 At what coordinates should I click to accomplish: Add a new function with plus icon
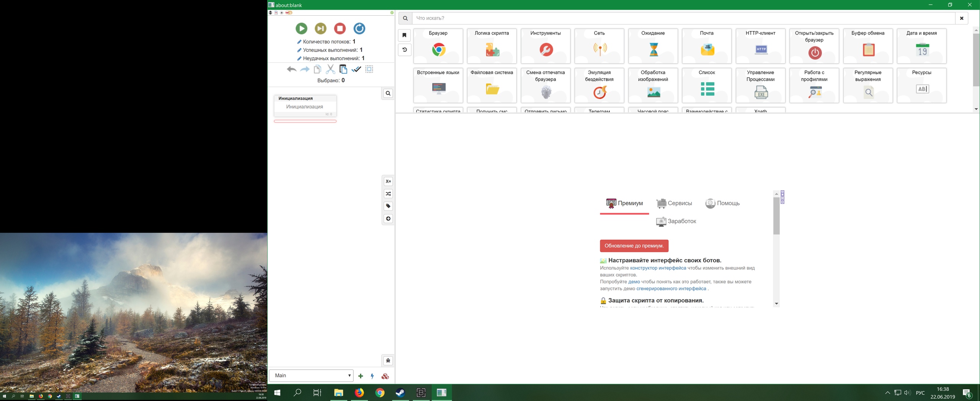(361, 376)
